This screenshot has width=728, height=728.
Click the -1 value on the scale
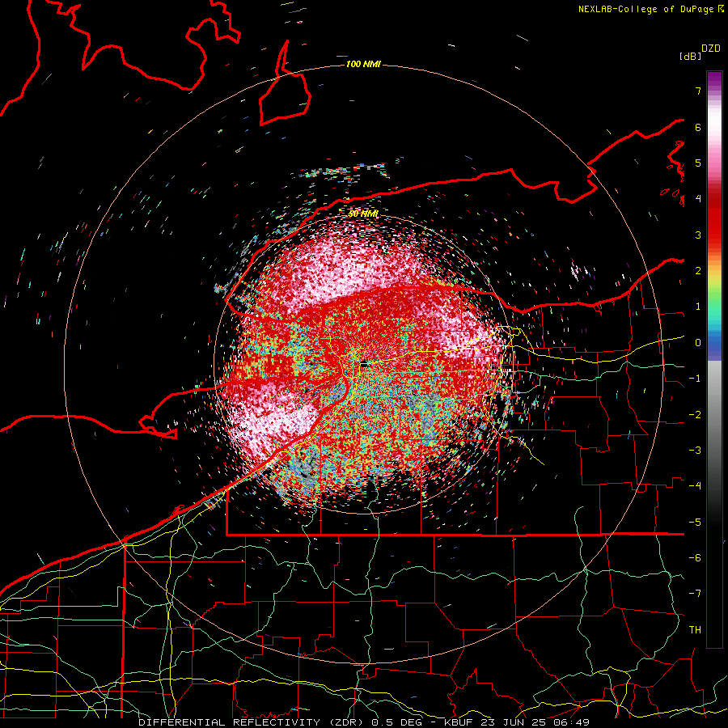point(695,379)
